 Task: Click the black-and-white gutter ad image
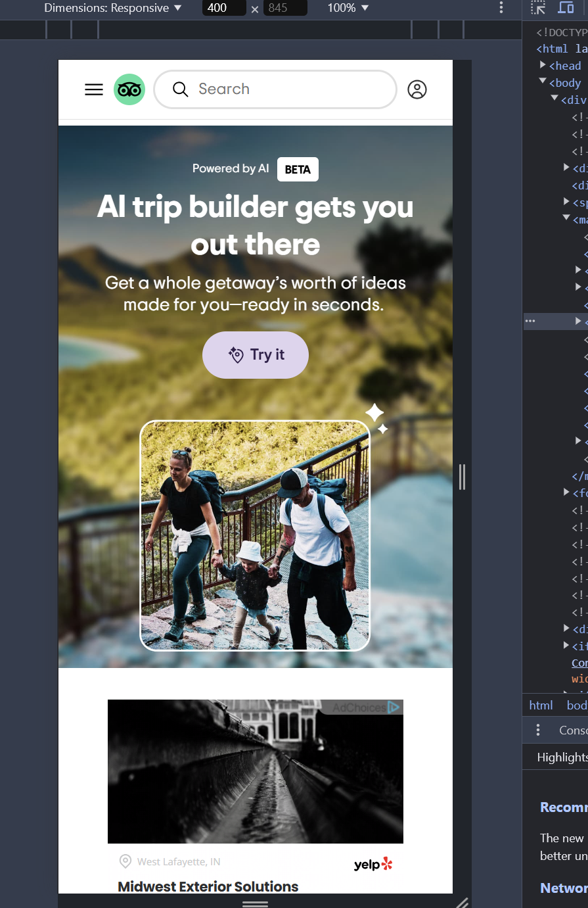point(256,771)
